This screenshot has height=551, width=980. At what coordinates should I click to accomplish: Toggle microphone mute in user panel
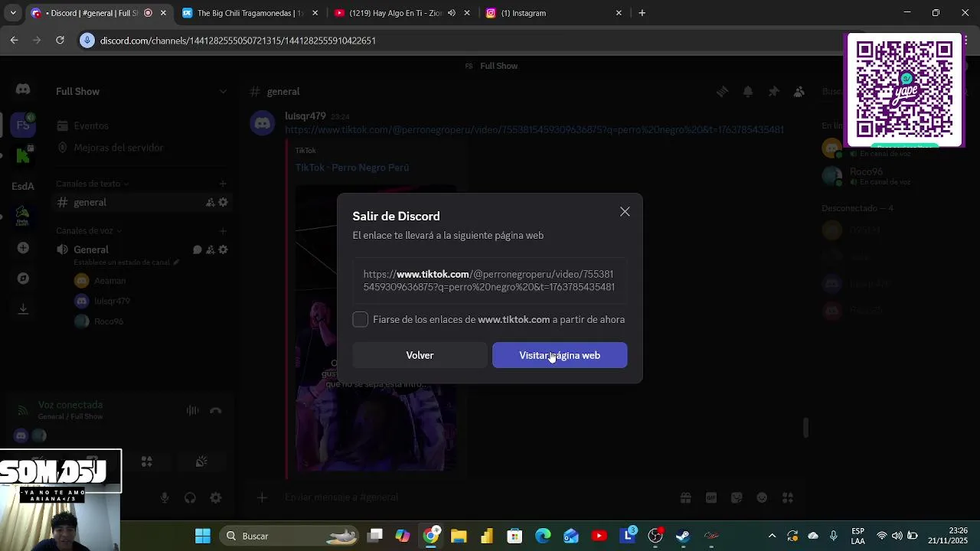point(165,498)
